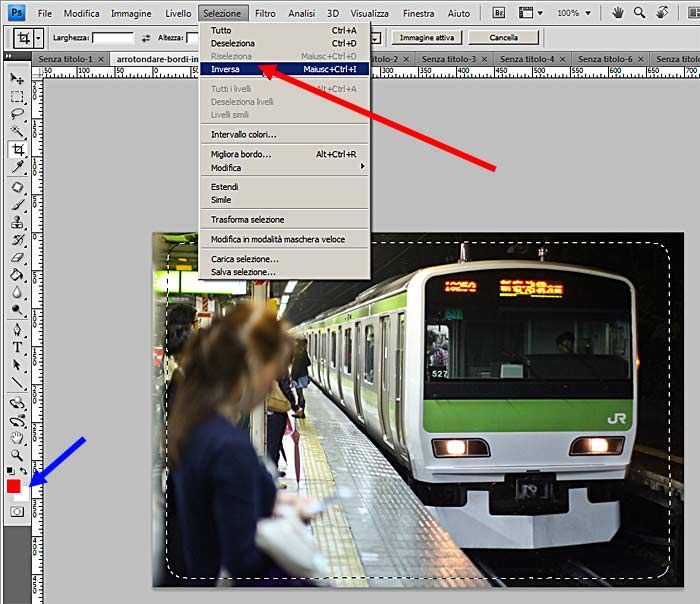Open the Livello menu
Viewport: 700px width, 604px height.
pos(178,13)
